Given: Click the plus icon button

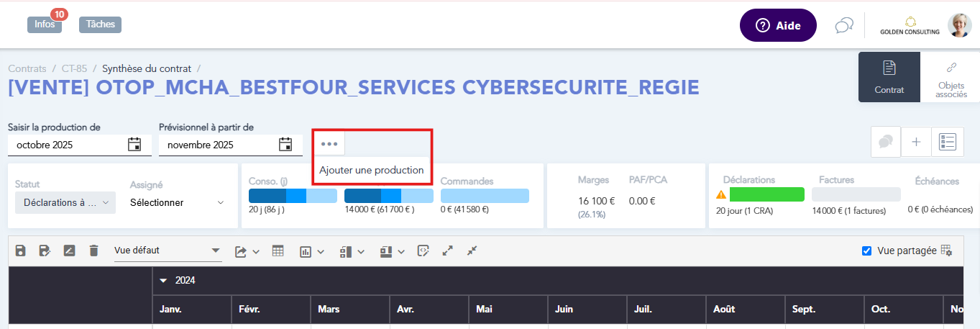Looking at the screenshot, I should point(916,143).
